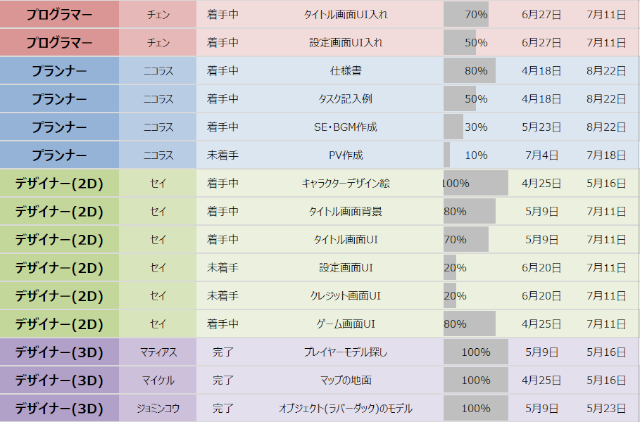Select the SE・BGM作成 task cell
The width and height of the screenshot is (640, 422).
pyautogui.click(x=344, y=127)
